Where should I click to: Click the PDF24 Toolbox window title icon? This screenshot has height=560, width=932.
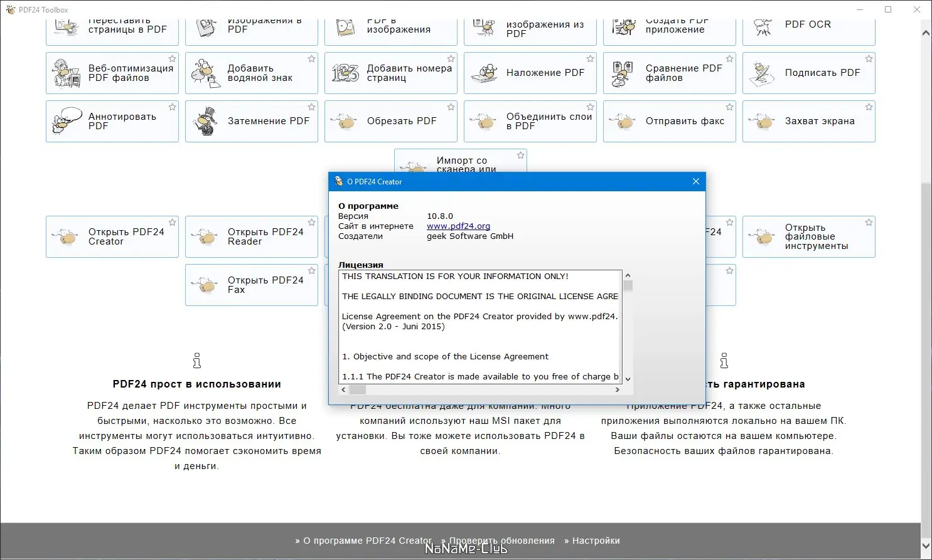[x=10, y=9]
